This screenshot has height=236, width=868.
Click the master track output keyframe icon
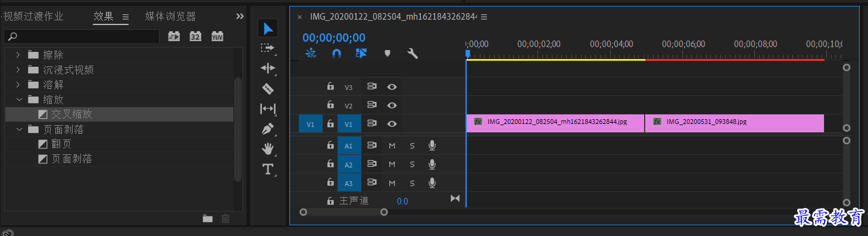(455, 198)
